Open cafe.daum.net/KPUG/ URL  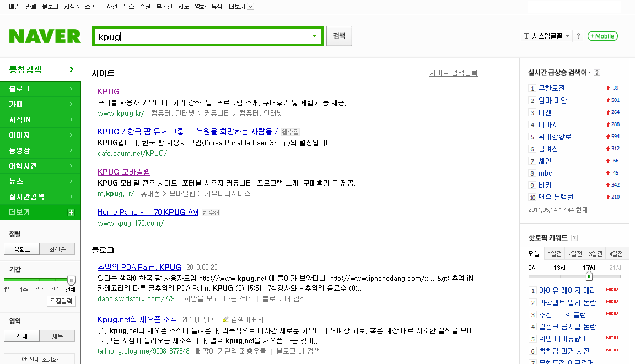(x=132, y=153)
